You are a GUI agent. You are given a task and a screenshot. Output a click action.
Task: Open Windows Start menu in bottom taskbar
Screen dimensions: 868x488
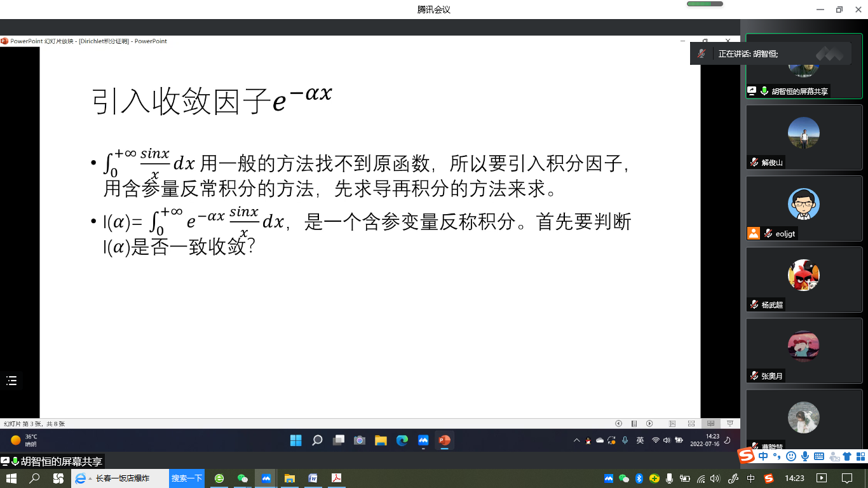tap(11, 478)
